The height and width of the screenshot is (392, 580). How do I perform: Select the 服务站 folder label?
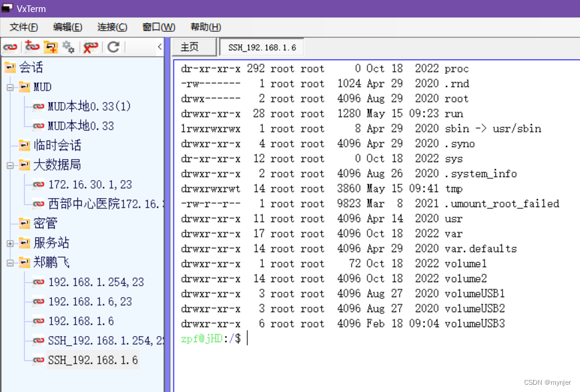click(52, 243)
